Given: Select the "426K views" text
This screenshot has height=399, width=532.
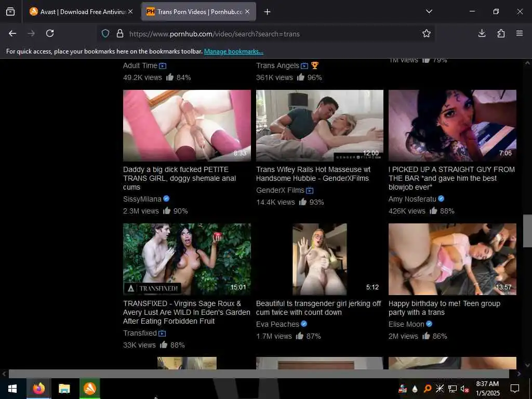Looking at the screenshot, I should tap(407, 211).
